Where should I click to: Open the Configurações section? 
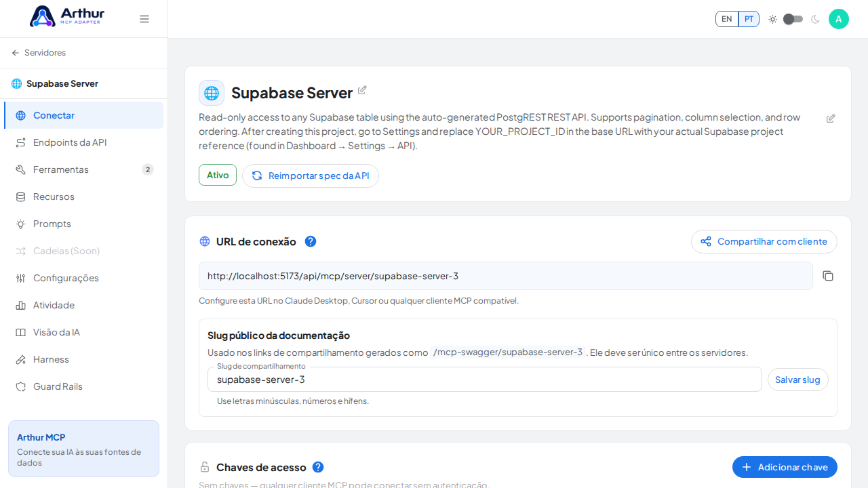click(84, 278)
